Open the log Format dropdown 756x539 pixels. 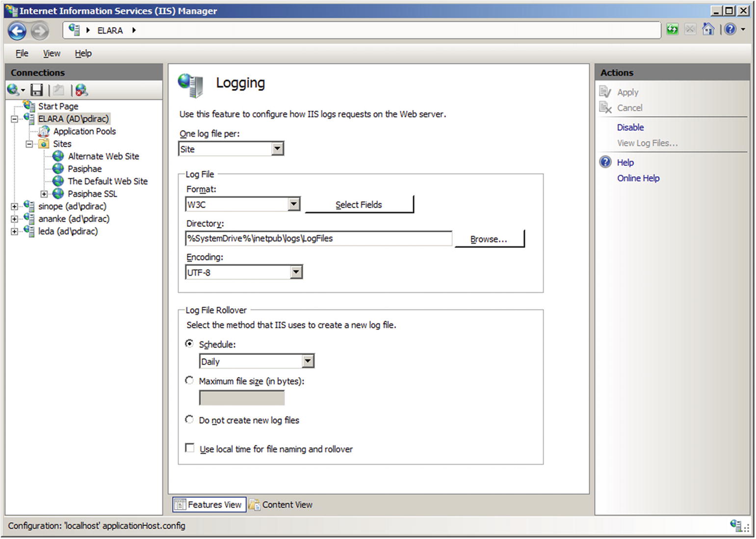coord(294,204)
